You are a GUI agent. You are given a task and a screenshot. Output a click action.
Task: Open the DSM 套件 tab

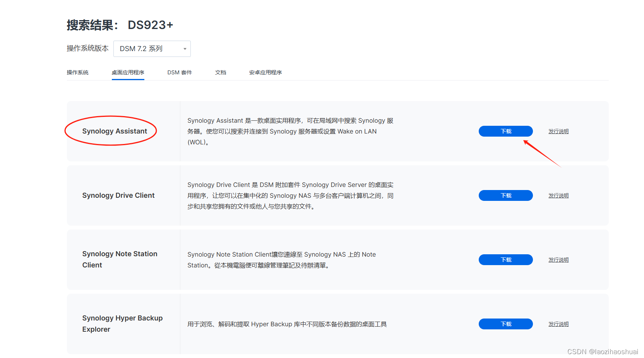180,72
